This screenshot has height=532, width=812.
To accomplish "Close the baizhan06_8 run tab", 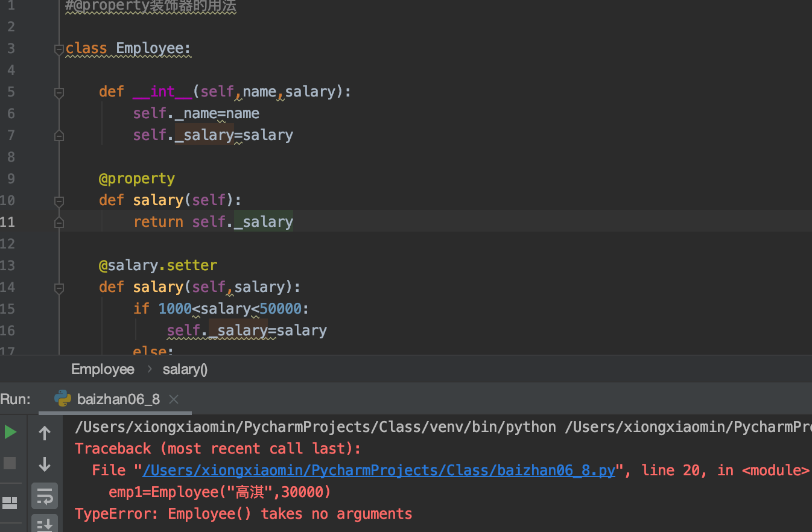I will tap(174, 399).
